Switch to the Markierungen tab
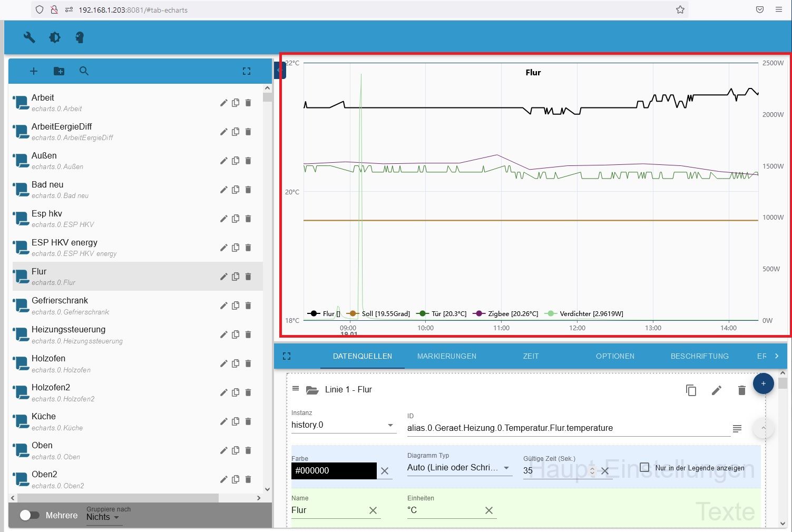Viewport: 792px width, 532px height. point(447,356)
